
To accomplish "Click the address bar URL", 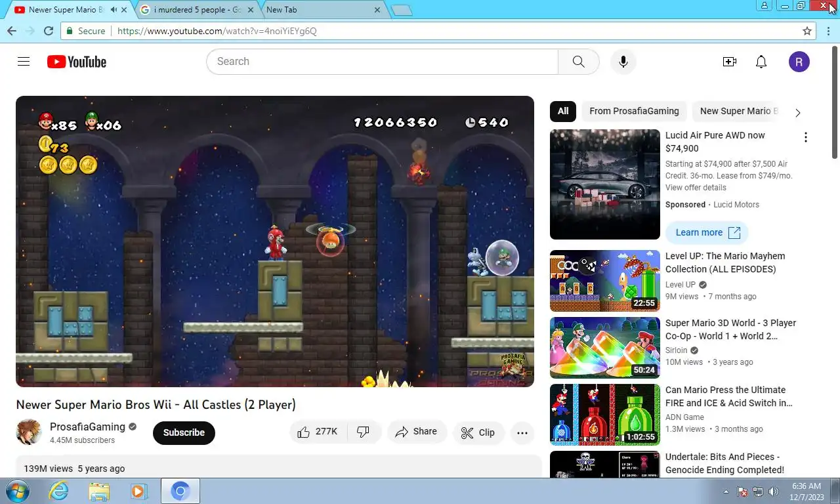I will [217, 31].
